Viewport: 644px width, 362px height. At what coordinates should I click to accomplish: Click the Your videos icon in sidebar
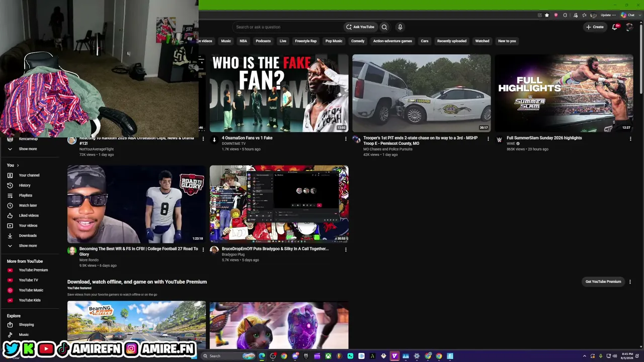click(x=10, y=226)
